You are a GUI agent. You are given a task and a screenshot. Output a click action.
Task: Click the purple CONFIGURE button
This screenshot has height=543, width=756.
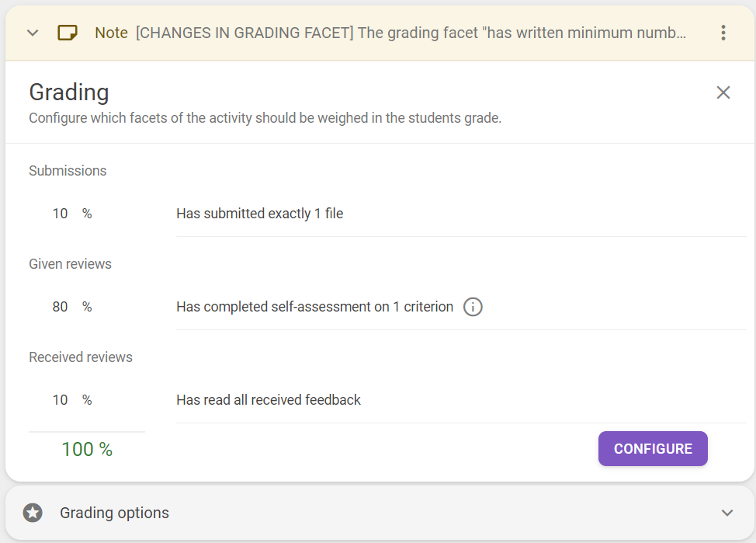[x=653, y=448]
